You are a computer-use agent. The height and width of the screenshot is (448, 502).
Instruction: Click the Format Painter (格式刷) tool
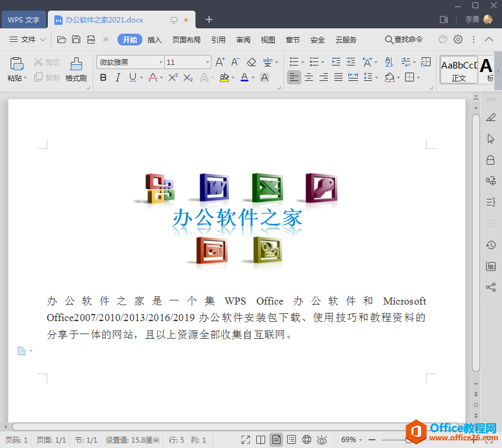point(76,69)
